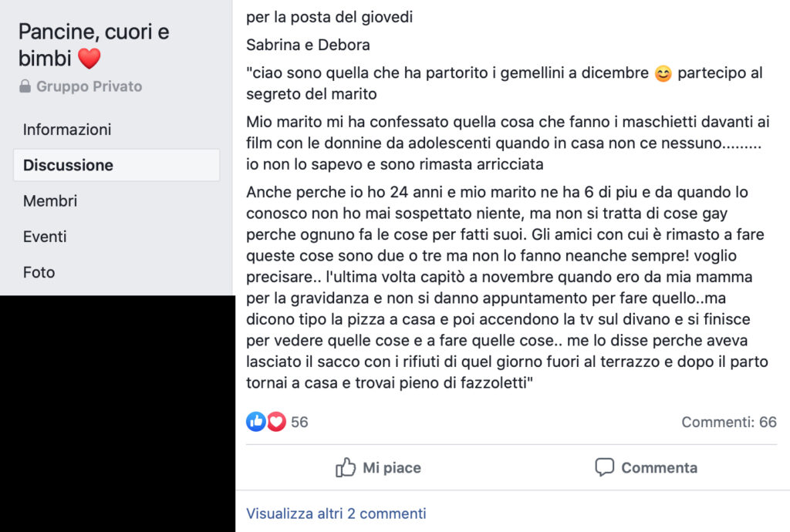The width and height of the screenshot is (790, 532).
Task: Click the red heart emoji in group title
Action: tap(89, 59)
